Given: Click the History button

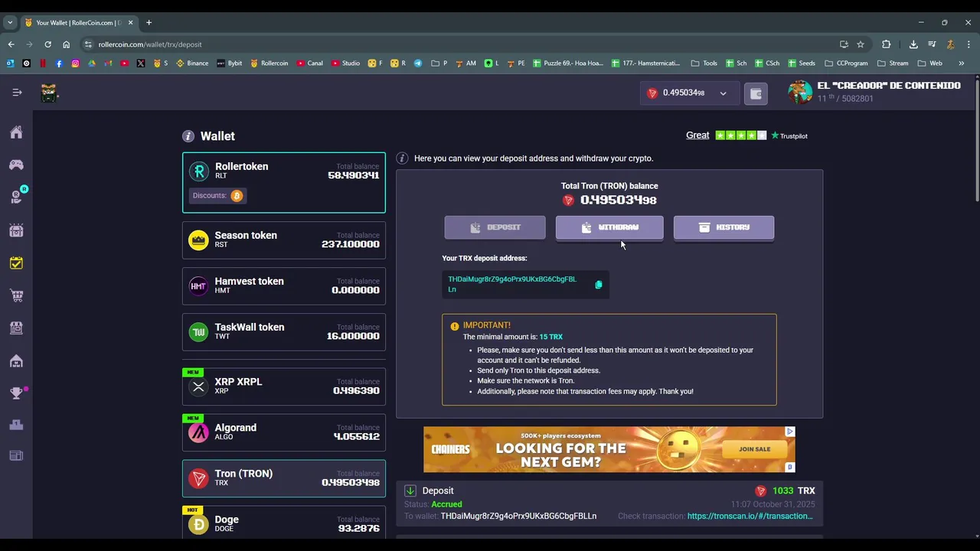Looking at the screenshot, I should [x=724, y=227].
